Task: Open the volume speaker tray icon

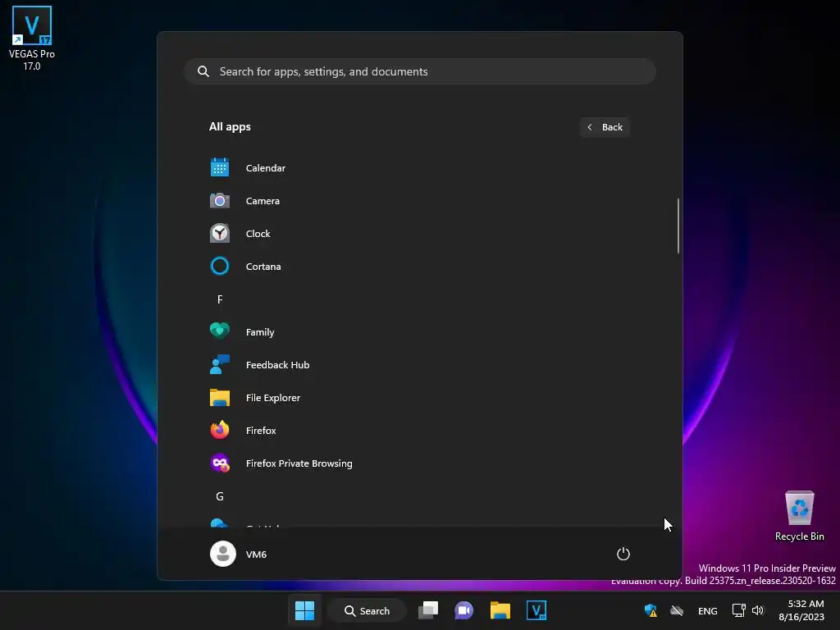Action: tap(757, 610)
